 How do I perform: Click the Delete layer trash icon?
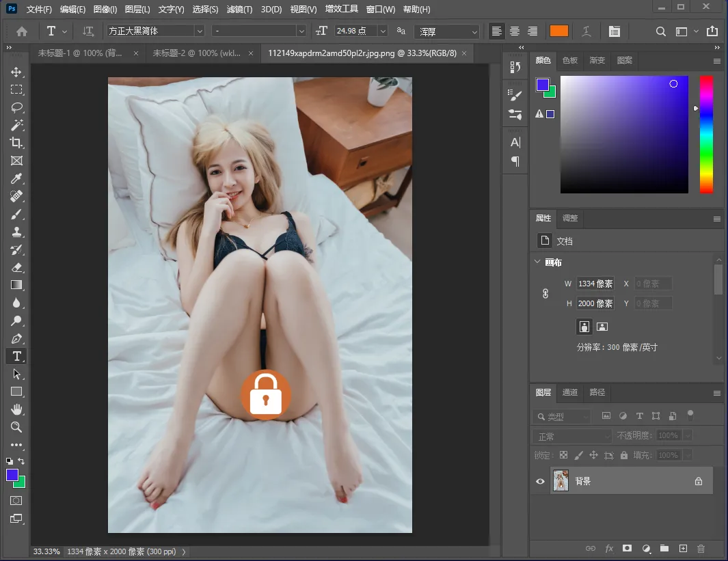[x=701, y=549]
